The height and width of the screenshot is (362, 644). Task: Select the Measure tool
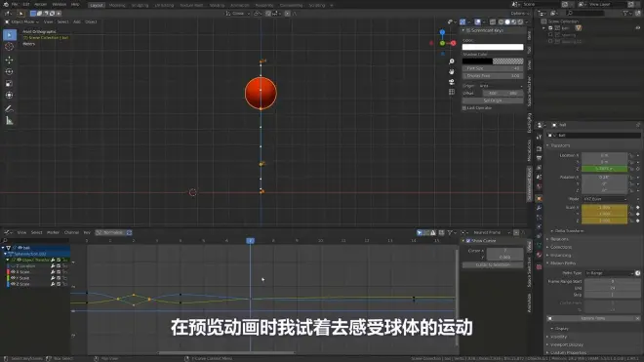[x=9, y=121]
